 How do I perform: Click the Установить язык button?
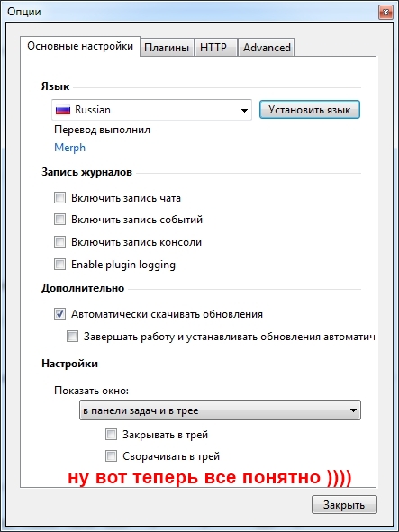309,110
